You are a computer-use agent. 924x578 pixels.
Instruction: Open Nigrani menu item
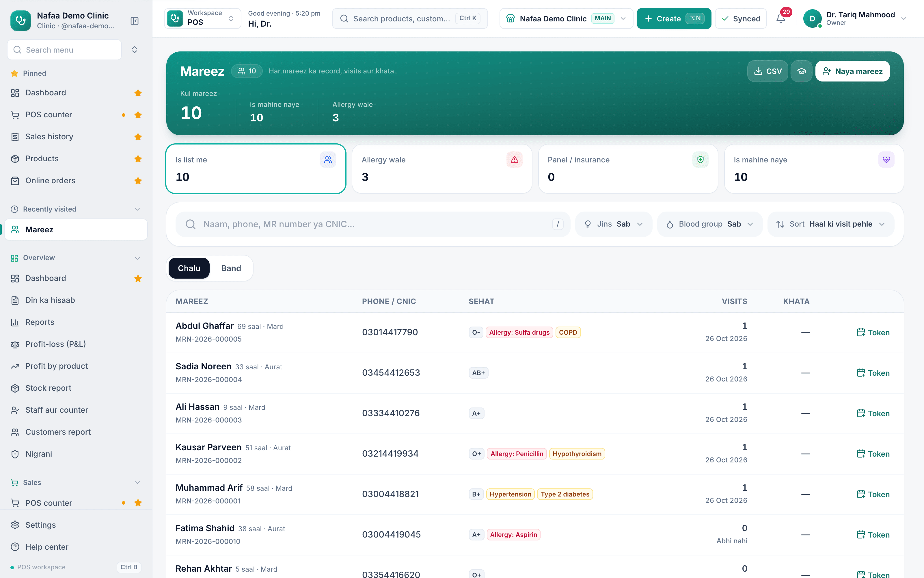tap(76, 454)
